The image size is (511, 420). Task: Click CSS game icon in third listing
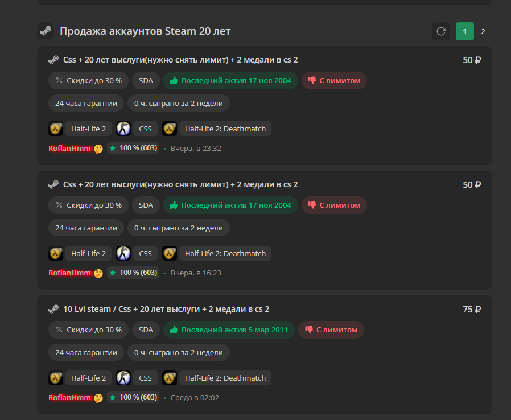(x=123, y=378)
